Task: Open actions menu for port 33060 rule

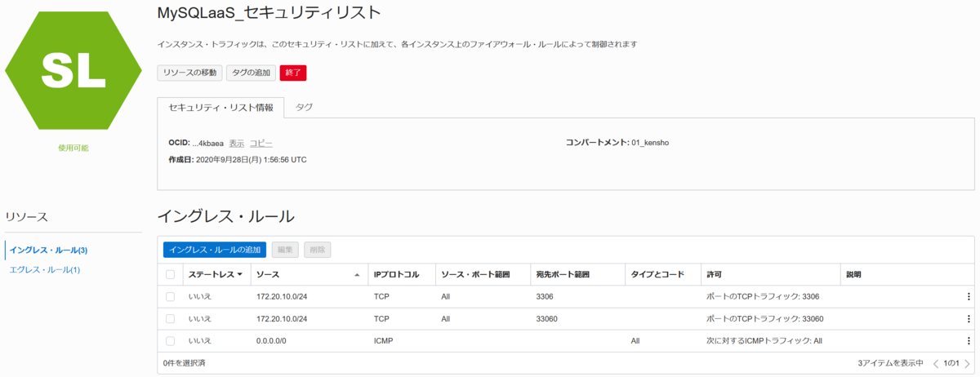Action: 969,318
